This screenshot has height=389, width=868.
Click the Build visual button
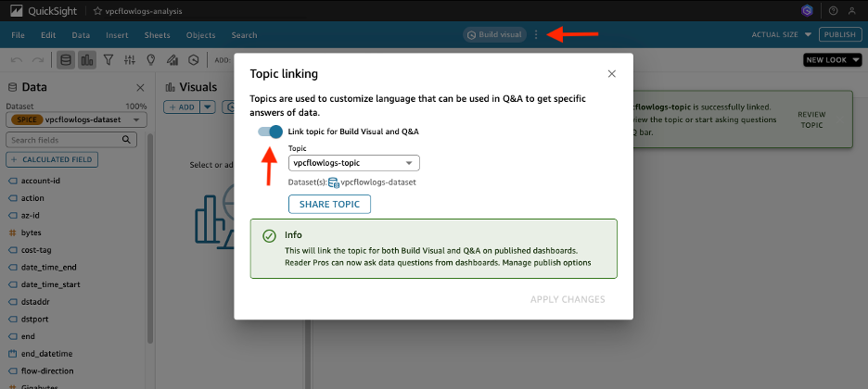click(494, 35)
